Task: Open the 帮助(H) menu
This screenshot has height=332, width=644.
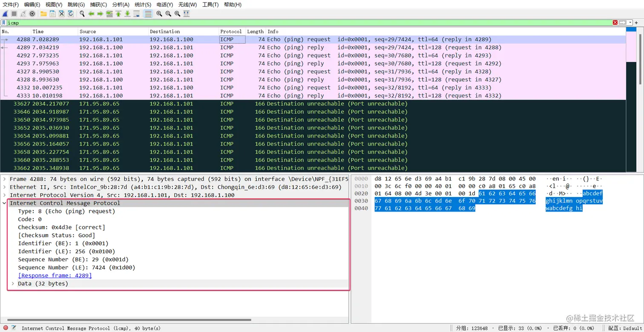Action: click(x=232, y=5)
